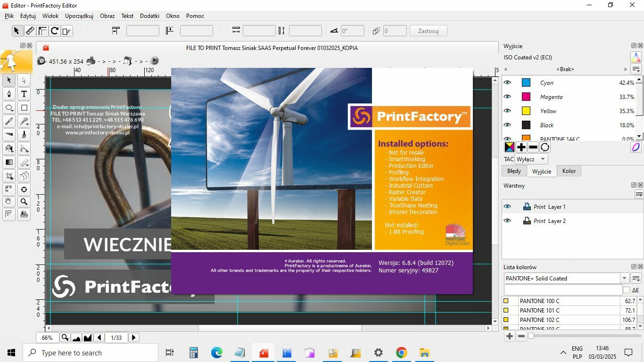Viewport: 644px width, 362px height.
Task: Open the TAC Wyłącz dropdown
Action: (531, 159)
